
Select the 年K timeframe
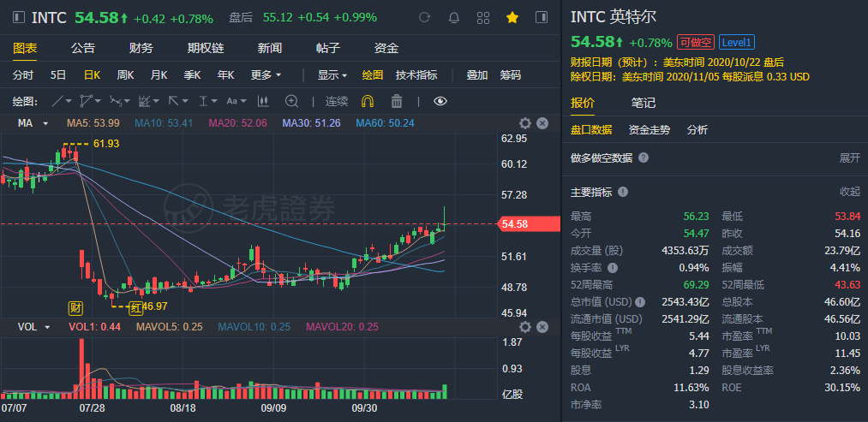click(225, 74)
